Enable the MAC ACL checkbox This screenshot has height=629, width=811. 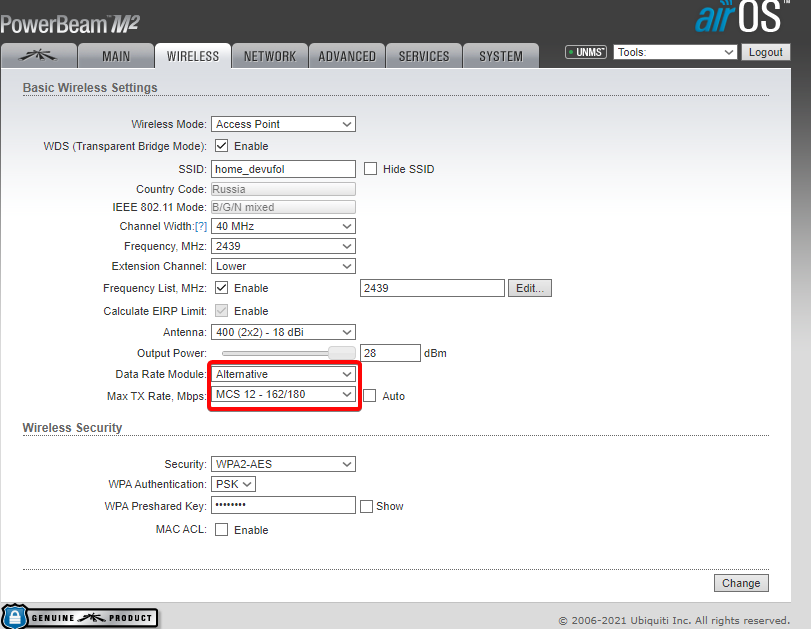coord(221,530)
